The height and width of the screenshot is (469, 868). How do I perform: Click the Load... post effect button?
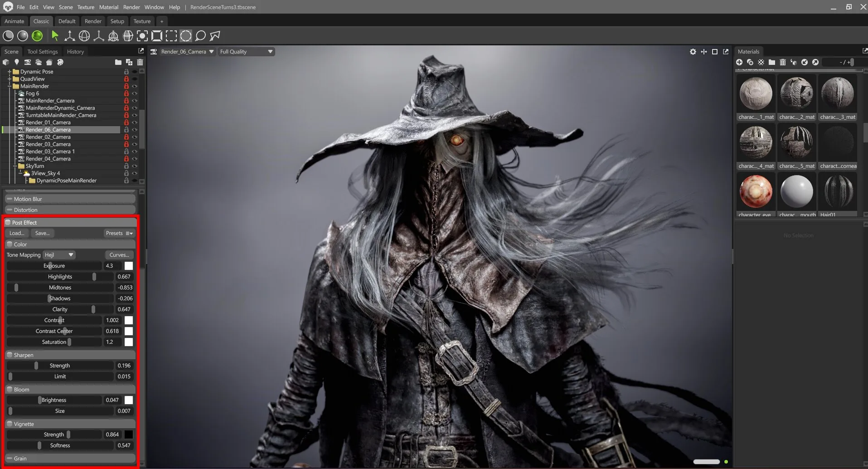tap(17, 233)
